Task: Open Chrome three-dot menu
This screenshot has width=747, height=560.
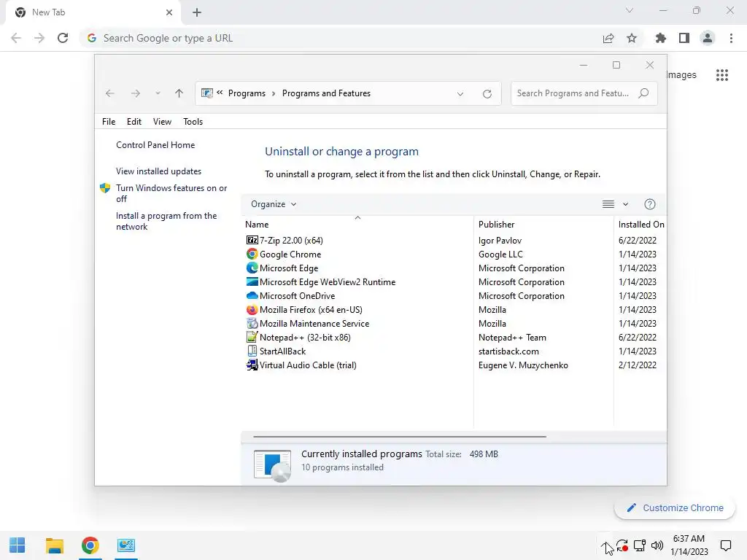Action: tap(731, 38)
